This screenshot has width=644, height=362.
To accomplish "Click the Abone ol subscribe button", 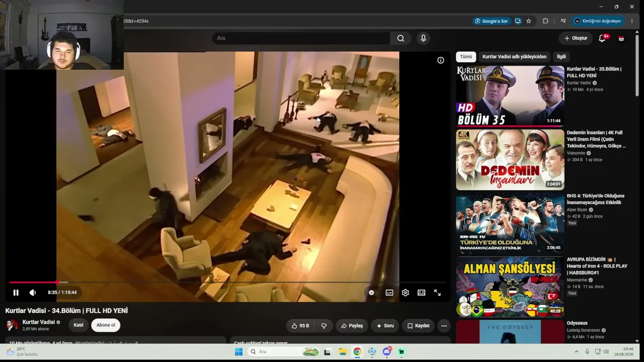I will coord(106,325).
